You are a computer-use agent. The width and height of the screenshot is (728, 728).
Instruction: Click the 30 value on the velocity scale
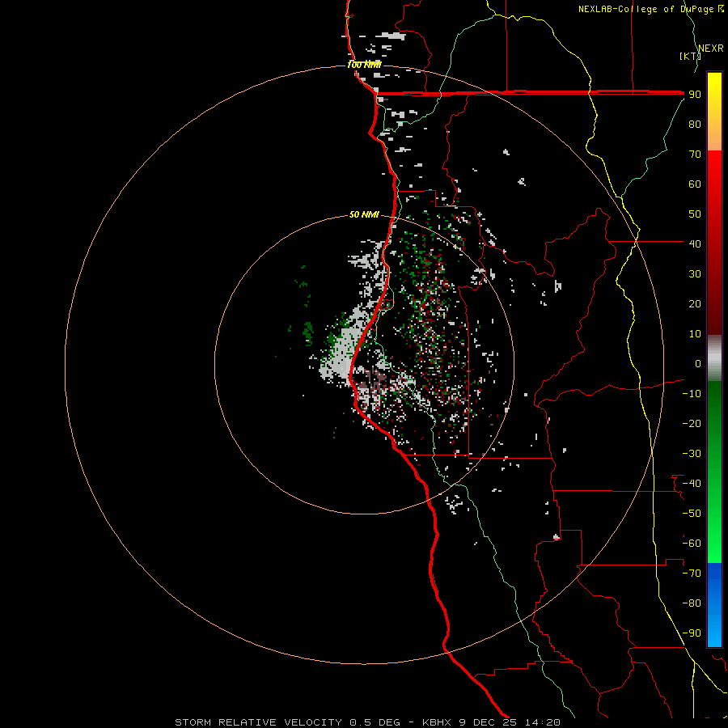695,274
